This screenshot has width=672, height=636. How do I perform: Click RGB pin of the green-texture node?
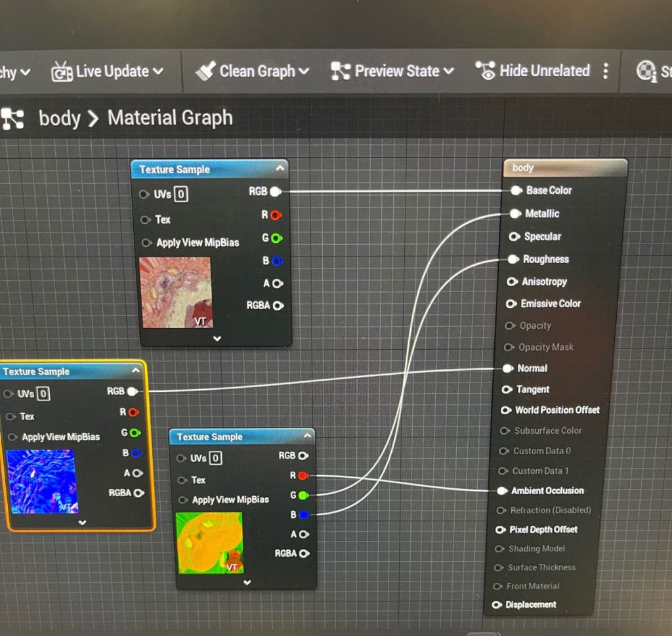[303, 456]
